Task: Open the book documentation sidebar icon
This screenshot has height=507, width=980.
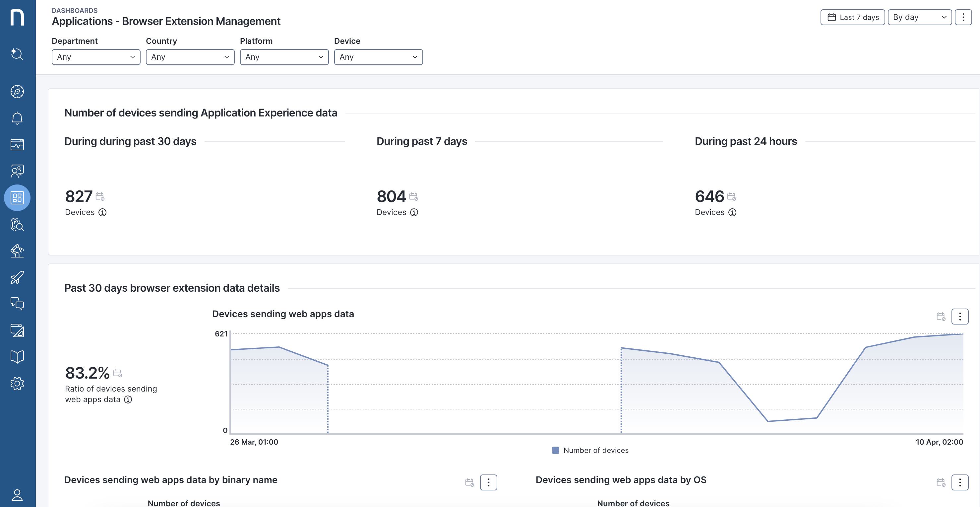Action: pos(17,357)
